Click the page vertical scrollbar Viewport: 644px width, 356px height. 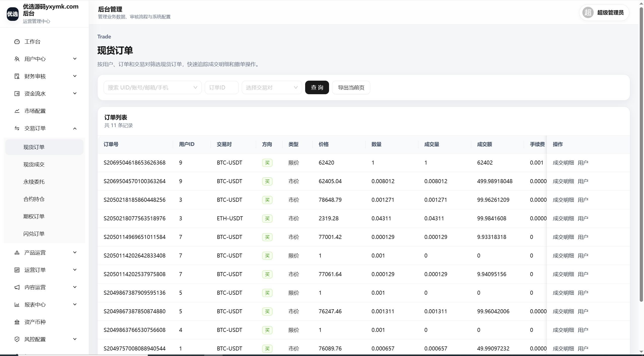pos(641,155)
